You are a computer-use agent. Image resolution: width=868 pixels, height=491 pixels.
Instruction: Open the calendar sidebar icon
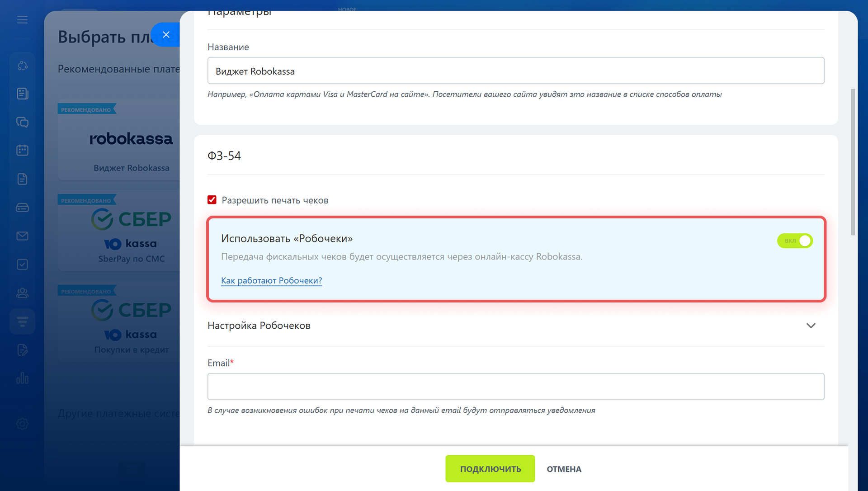22,150
